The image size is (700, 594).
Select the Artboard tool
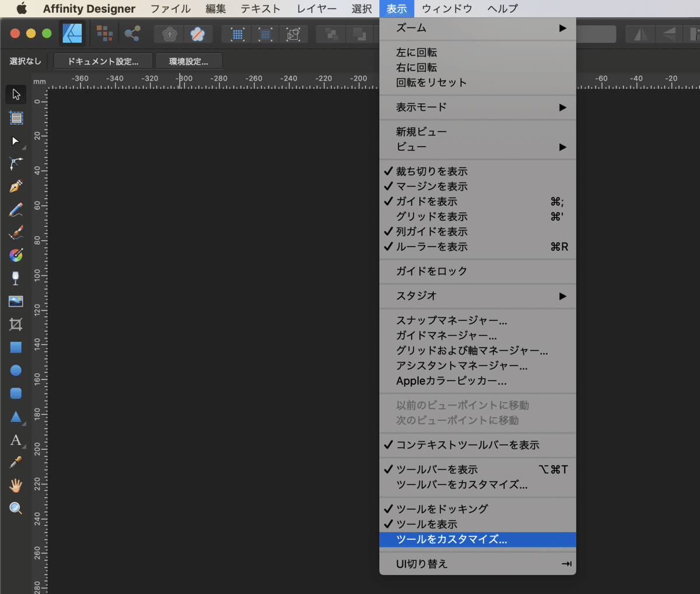16,117
